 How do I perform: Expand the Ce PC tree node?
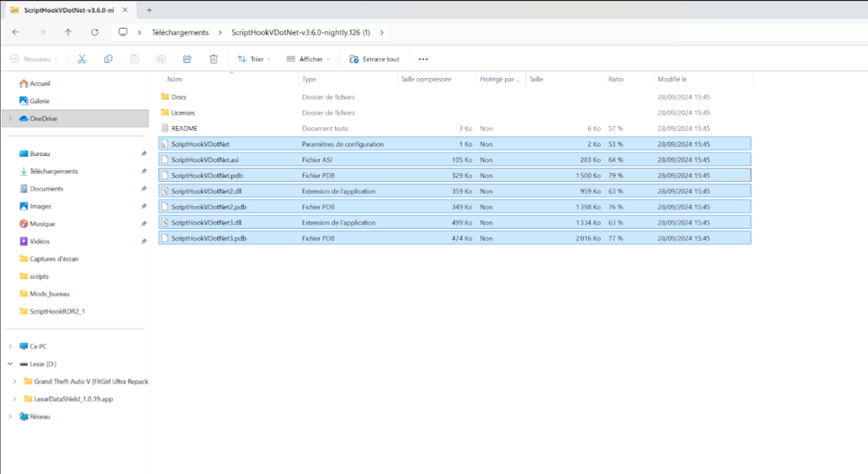coord(10,346)
